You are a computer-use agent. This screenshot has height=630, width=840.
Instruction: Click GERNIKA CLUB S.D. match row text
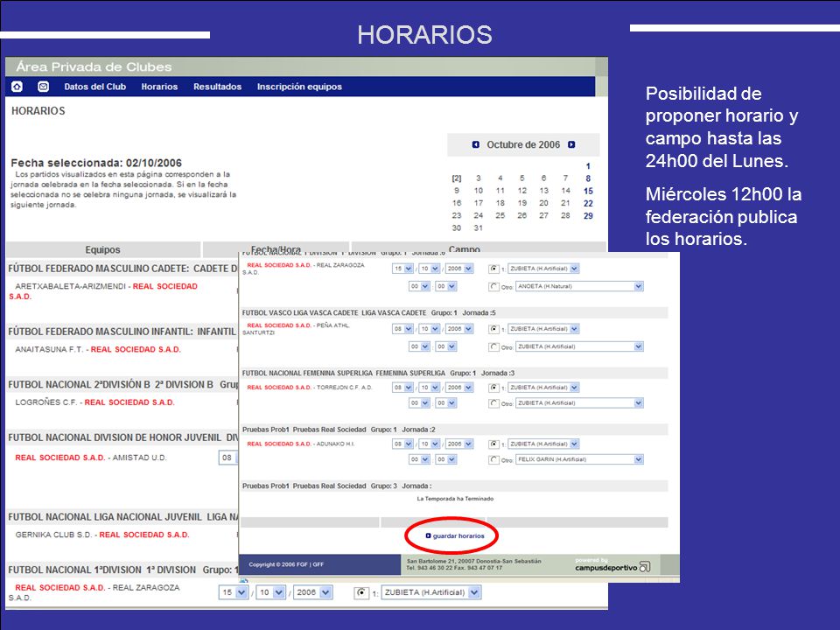102,535
